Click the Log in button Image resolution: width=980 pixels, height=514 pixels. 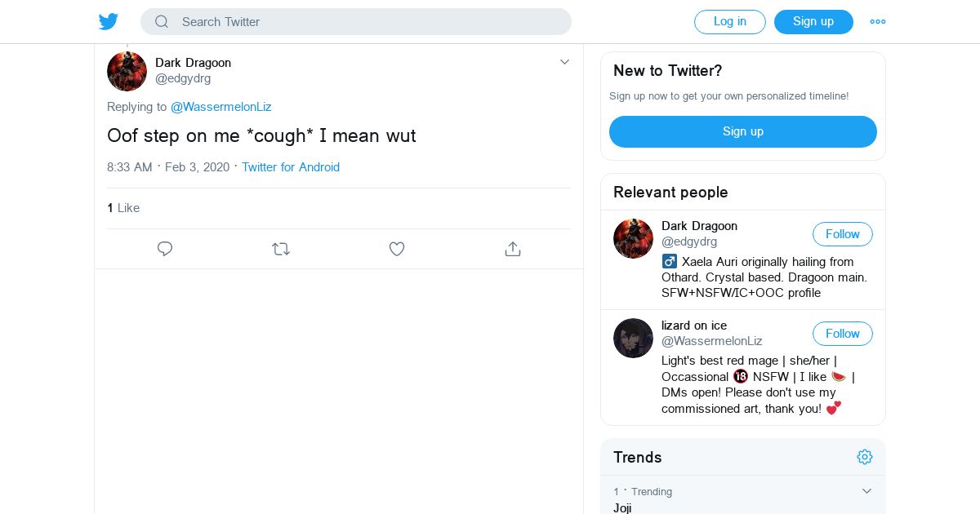coord(729,22)
